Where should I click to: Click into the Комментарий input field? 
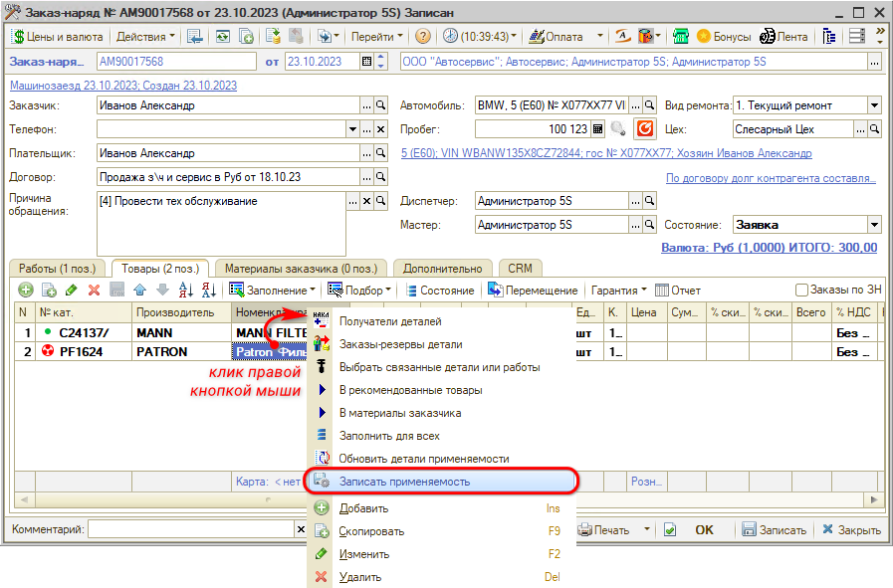coord(191,529)
